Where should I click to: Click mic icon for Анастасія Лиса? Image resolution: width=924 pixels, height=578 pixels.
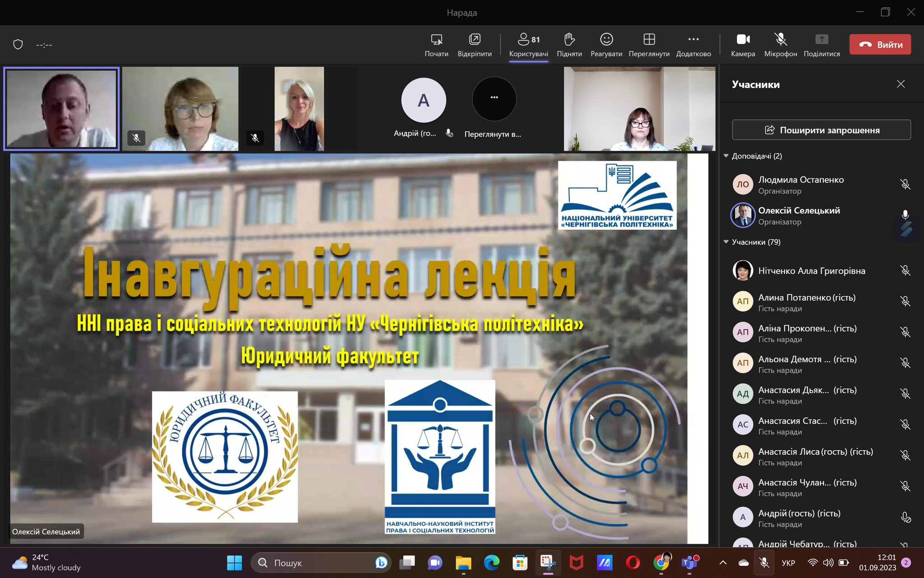(x=905, y=455)
